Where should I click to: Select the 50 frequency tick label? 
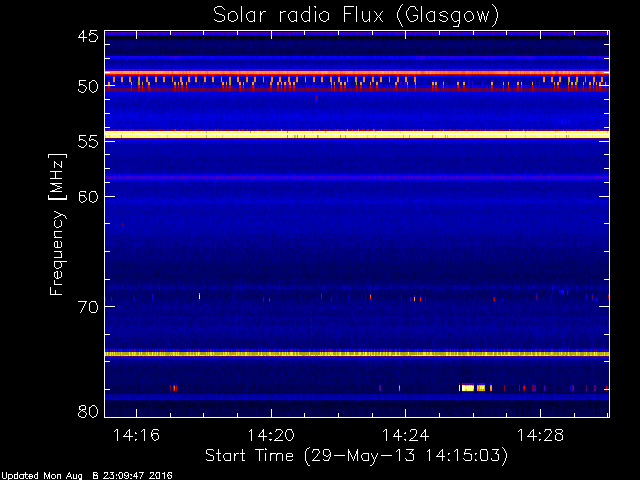click(x=88, y=87)
